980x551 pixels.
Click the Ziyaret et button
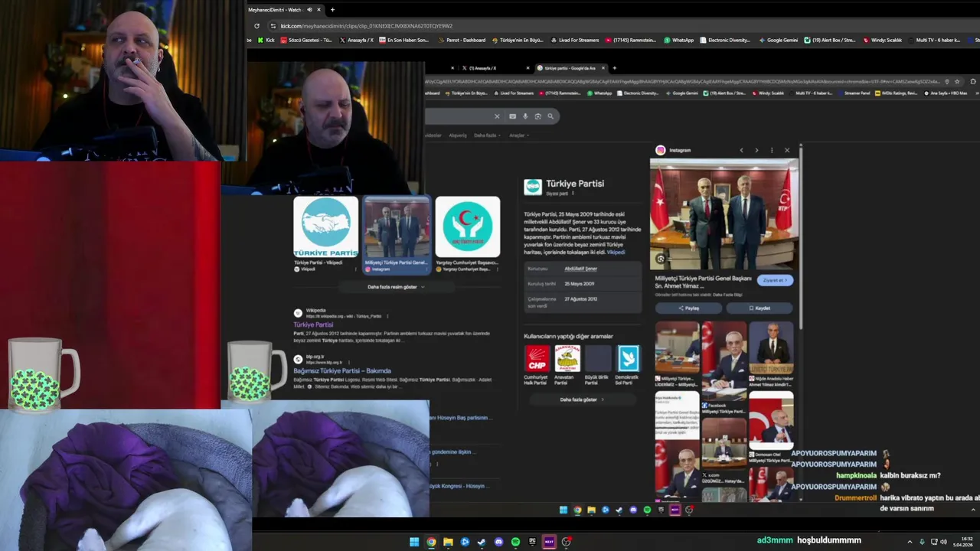click(x=775, y=280)
